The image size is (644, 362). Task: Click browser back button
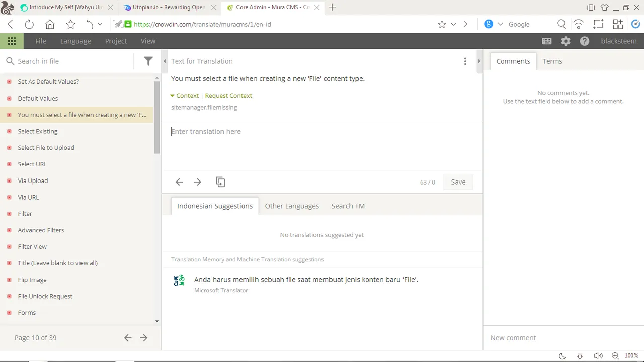pos(10,24)
